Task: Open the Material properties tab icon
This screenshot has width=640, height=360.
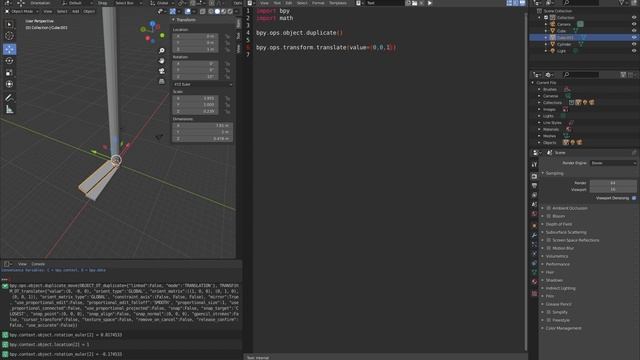Action: click(x=534, y=282)
